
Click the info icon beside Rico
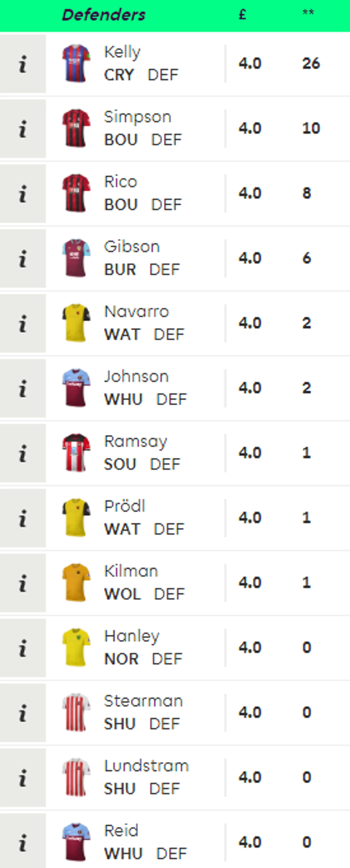[x=23, y=193]
